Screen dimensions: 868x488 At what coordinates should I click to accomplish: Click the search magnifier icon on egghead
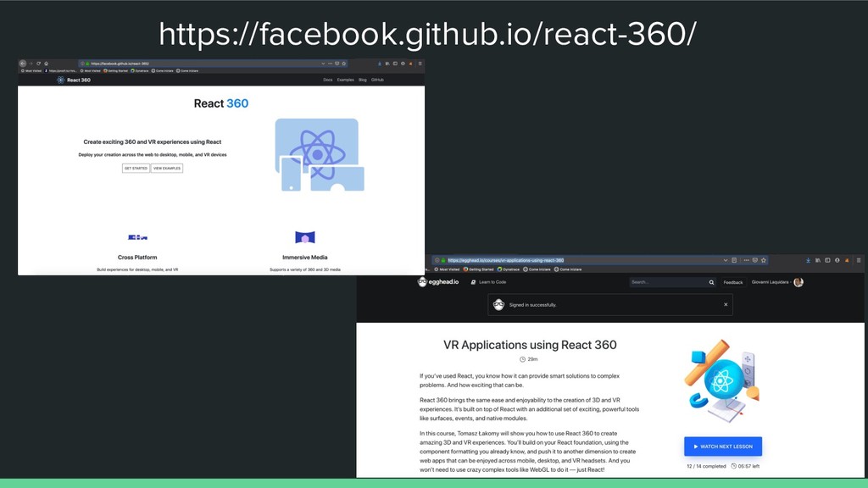tap(711, 282)
